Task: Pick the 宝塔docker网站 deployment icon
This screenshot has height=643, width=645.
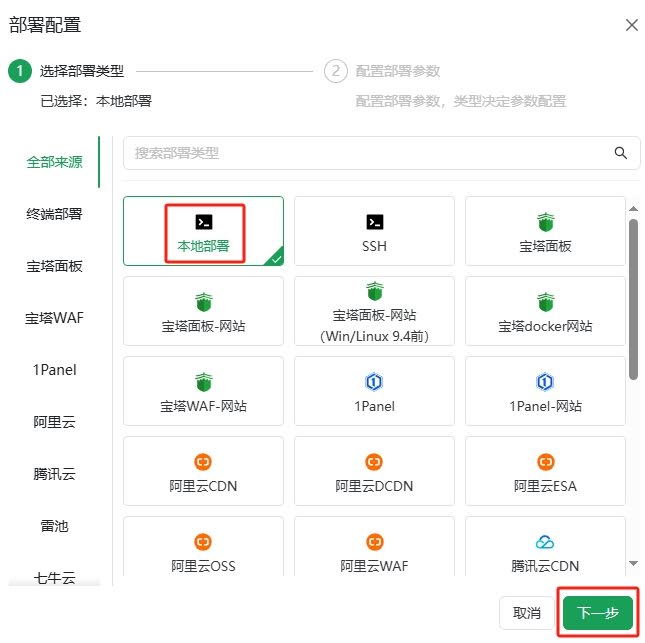Action: (x=545, y=302)
